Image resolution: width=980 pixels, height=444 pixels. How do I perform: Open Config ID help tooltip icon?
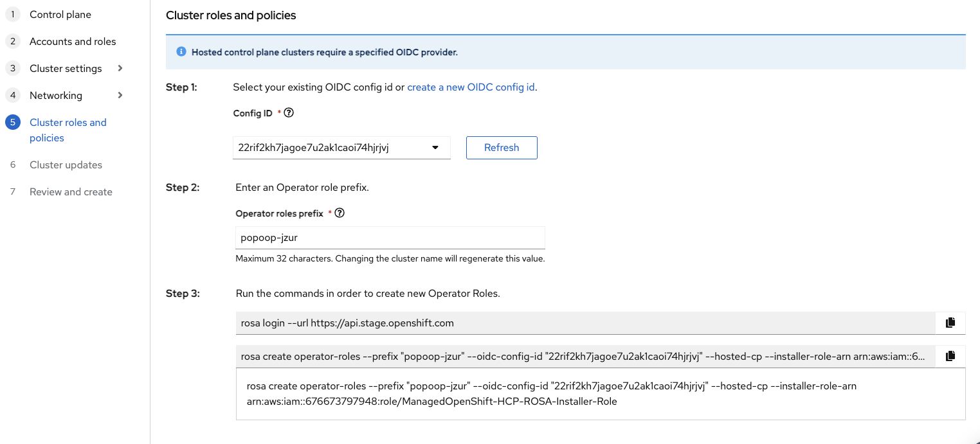point(289,112)
